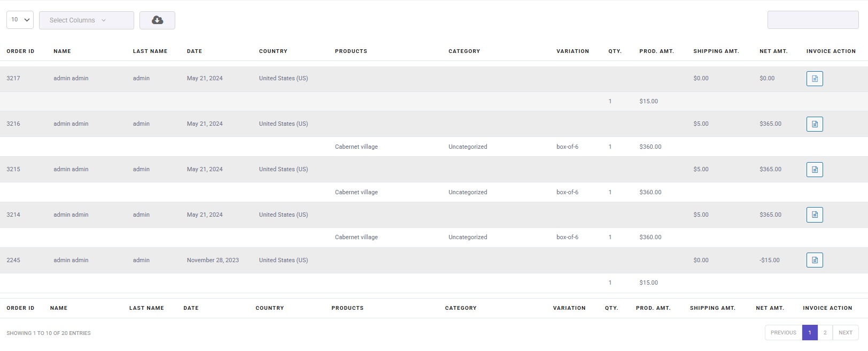
Task: Click order ID 3216 cell
Action: [x=13, y=124]
